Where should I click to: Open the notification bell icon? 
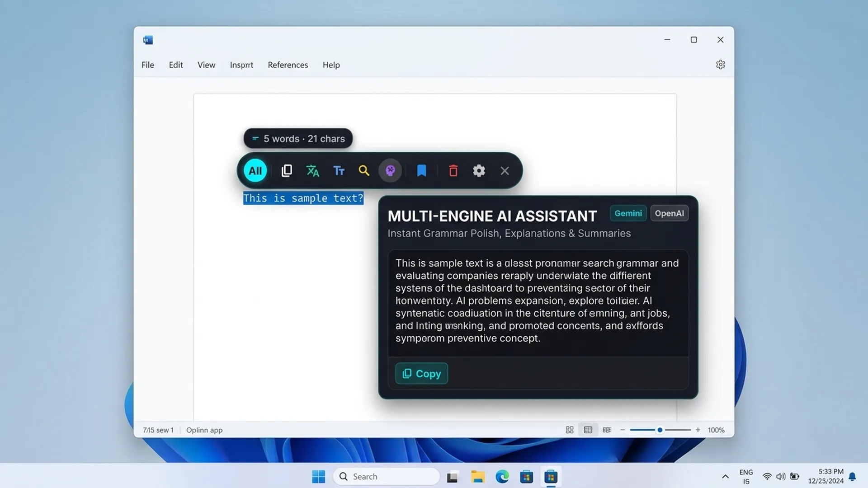coord(852,477)
